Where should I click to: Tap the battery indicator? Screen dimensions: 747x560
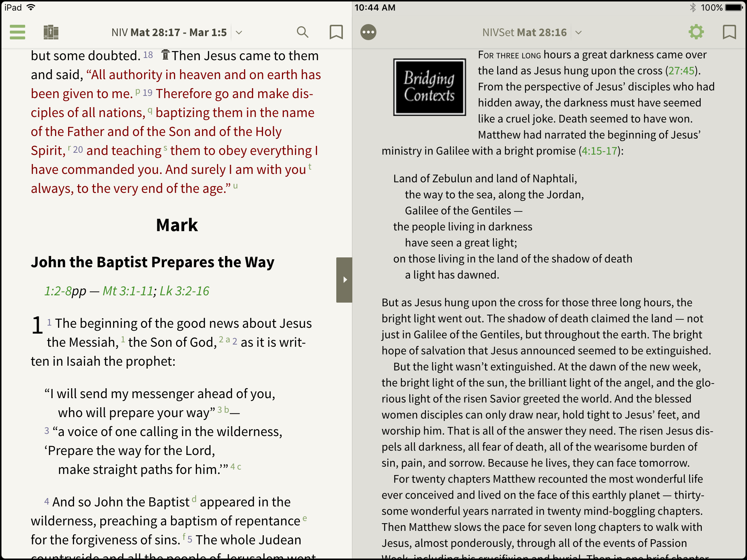[734, 7]
